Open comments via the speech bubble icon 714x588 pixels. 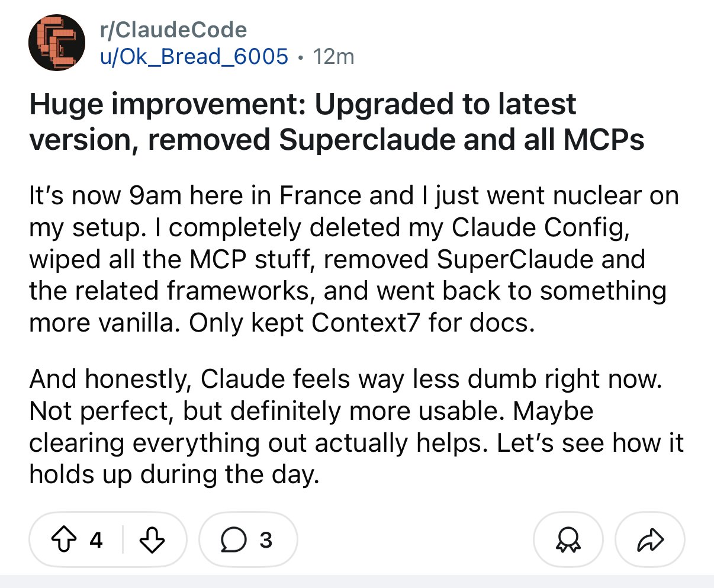(x=235, y=539)
